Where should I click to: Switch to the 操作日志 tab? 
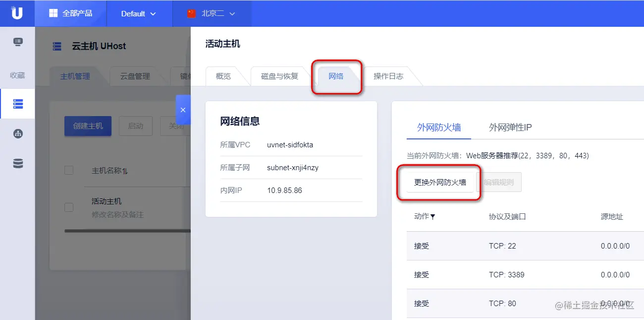pos(388,76)
